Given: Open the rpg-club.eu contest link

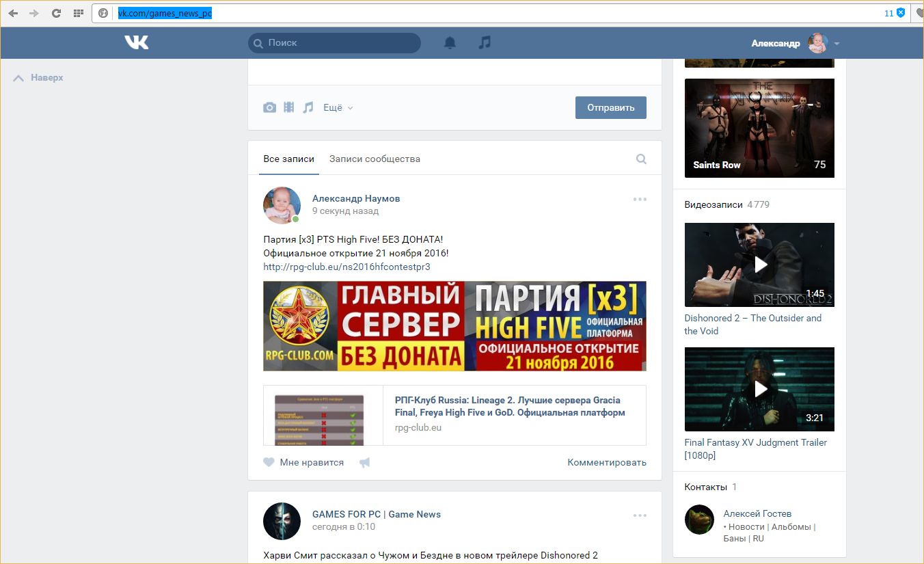Looking at the screenshot, I should tap(346, 267).
